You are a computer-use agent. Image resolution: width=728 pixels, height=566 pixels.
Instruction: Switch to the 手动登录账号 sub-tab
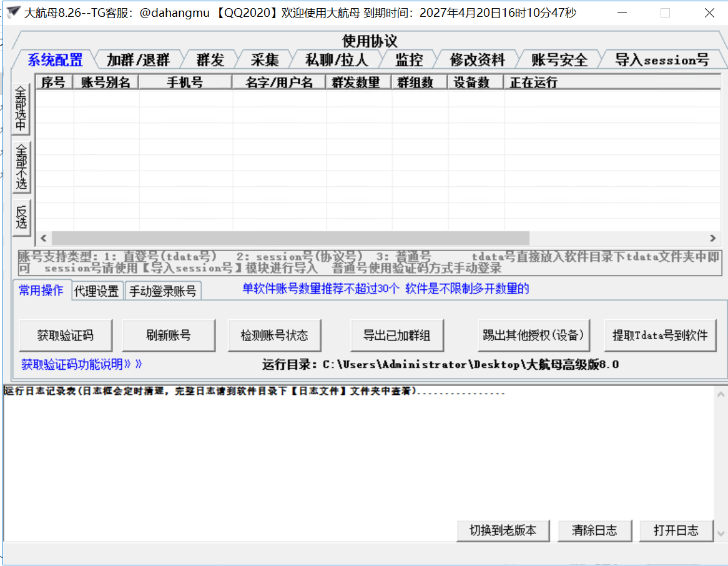163,291
